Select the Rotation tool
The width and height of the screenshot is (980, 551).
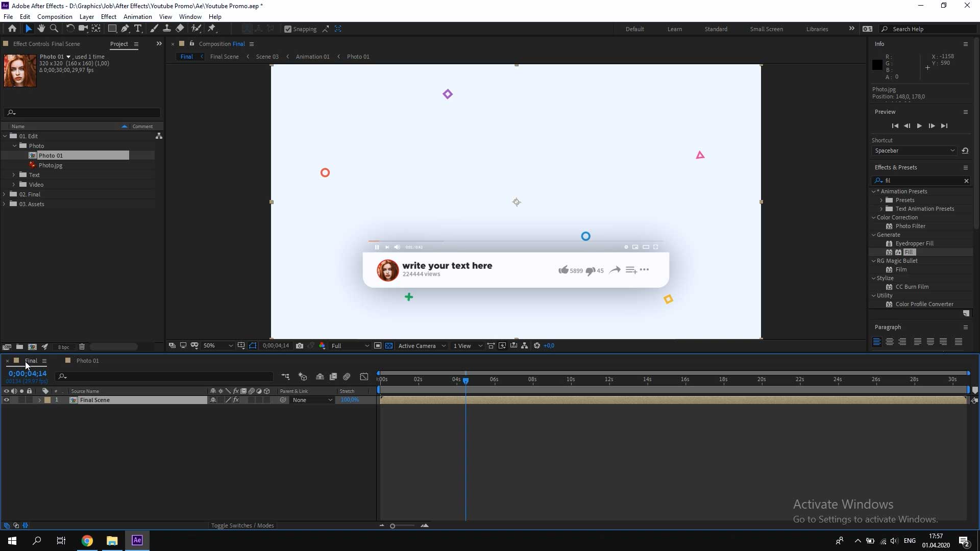click(70, 29)
